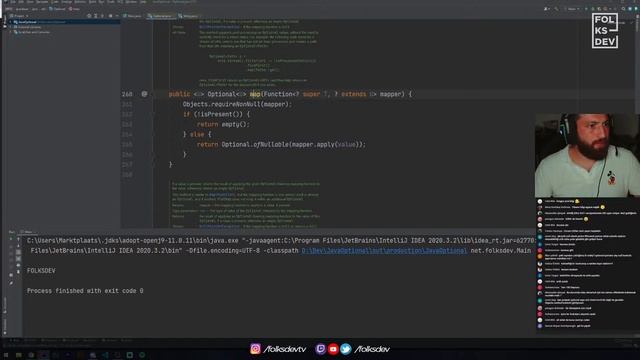Open the Project view dropdown

[x=19, y=16]
